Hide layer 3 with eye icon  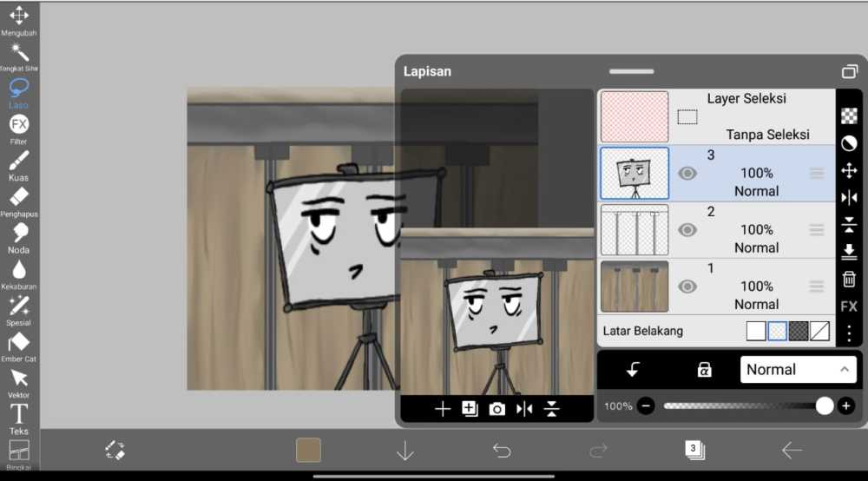687,174
